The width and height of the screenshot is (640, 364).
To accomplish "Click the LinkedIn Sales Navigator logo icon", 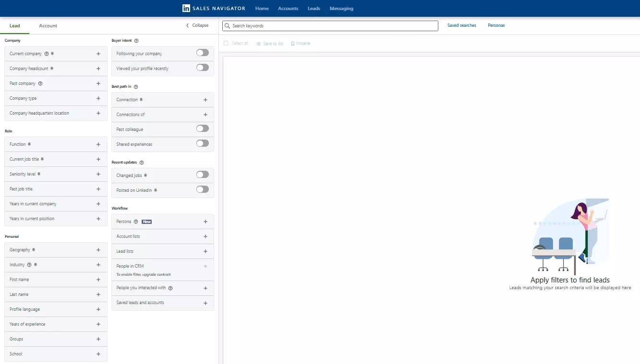I will [x=185, y=8].
